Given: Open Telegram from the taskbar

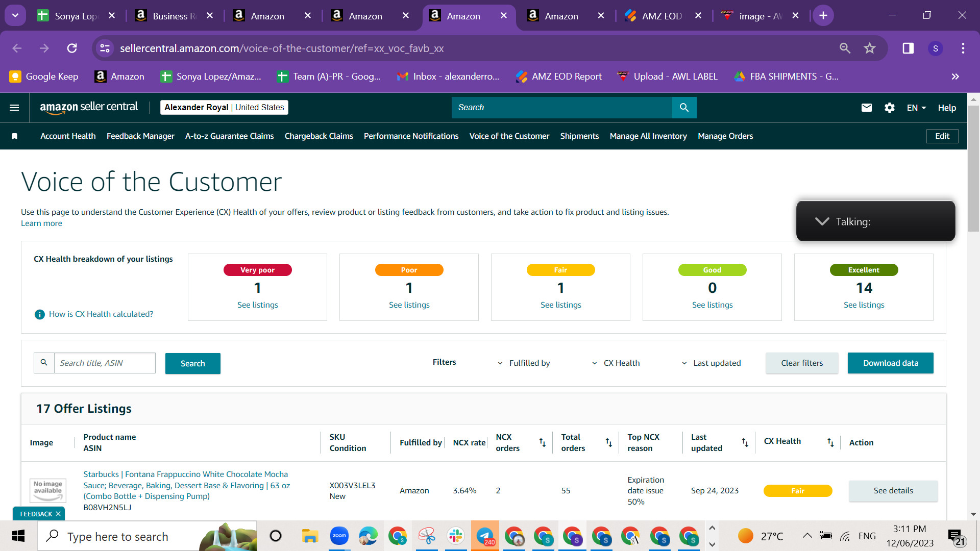Looking at the screenshot, I should (x=485, y=536).
